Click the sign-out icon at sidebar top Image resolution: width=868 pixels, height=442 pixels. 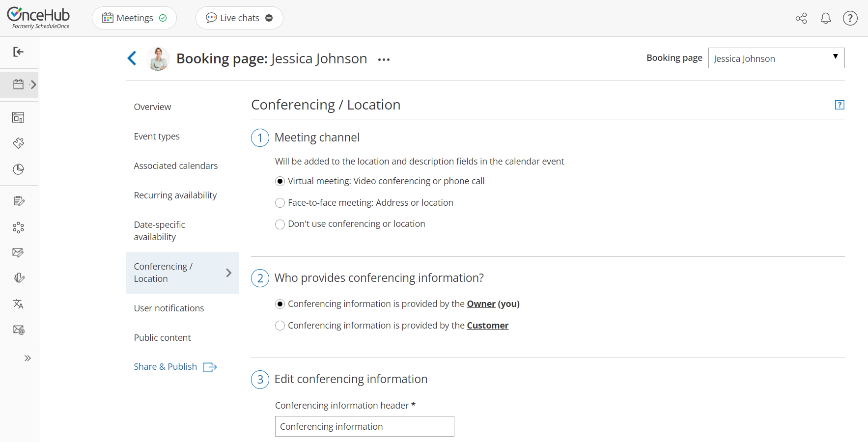(x=18, y=52)
